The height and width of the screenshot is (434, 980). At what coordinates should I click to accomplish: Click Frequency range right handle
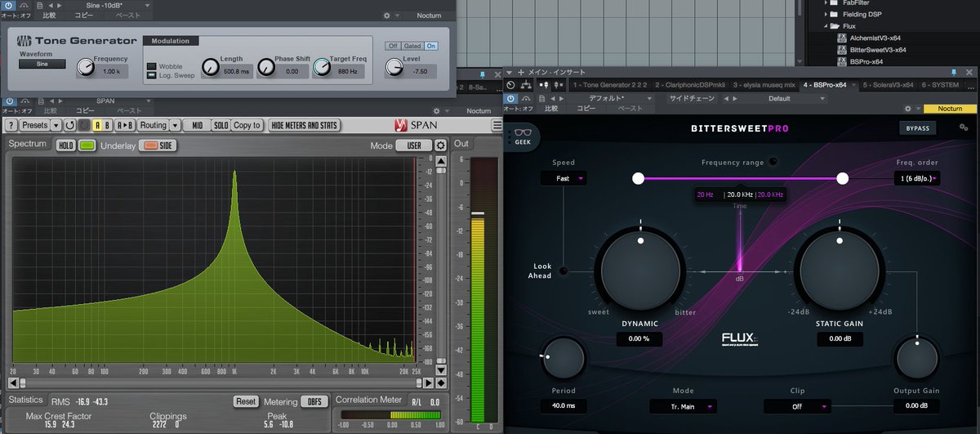(842, 178)
